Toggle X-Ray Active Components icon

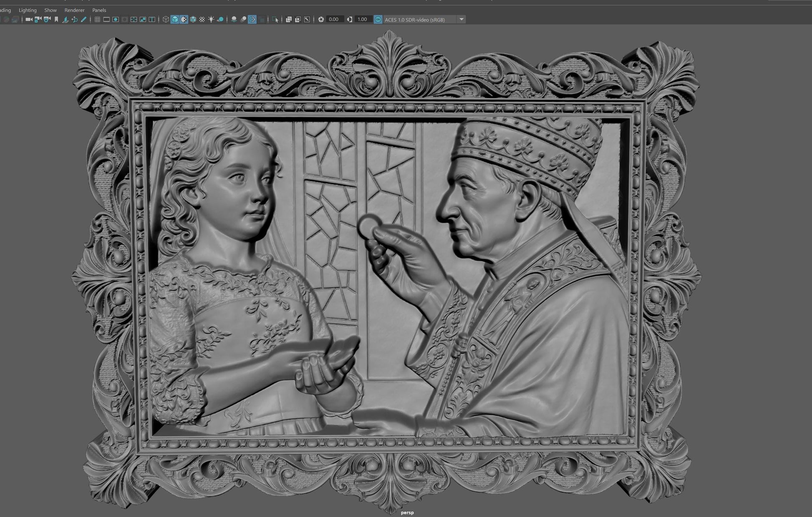point(298,19)
